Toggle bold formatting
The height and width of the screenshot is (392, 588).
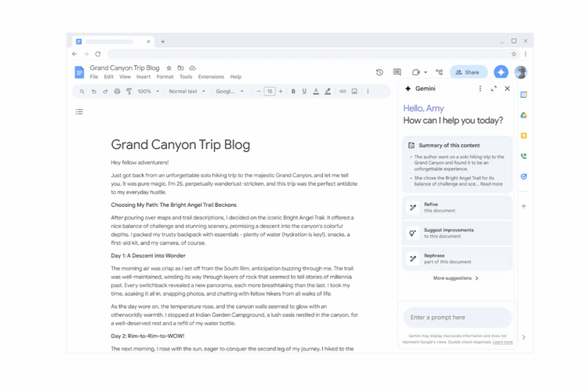[x=293, y=92]
